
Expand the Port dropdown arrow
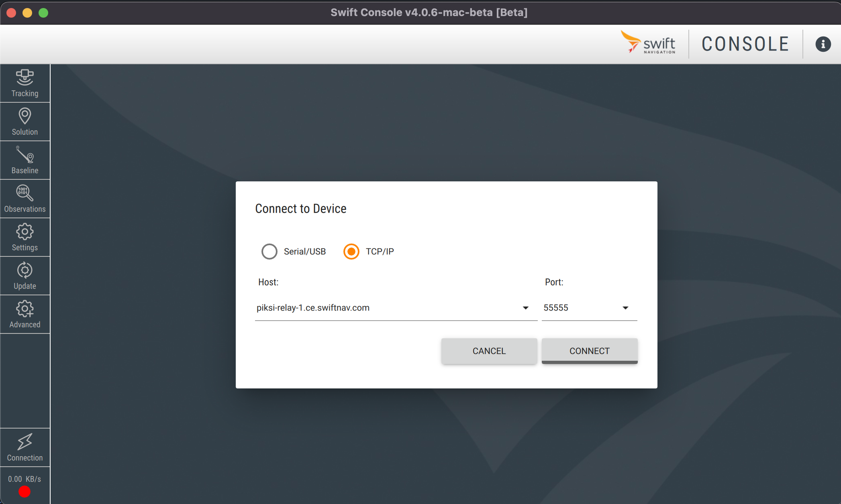(x=625, y=308)
